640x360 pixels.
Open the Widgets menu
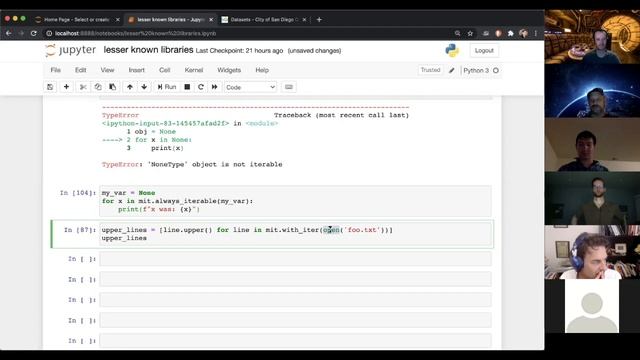(229, 70)
